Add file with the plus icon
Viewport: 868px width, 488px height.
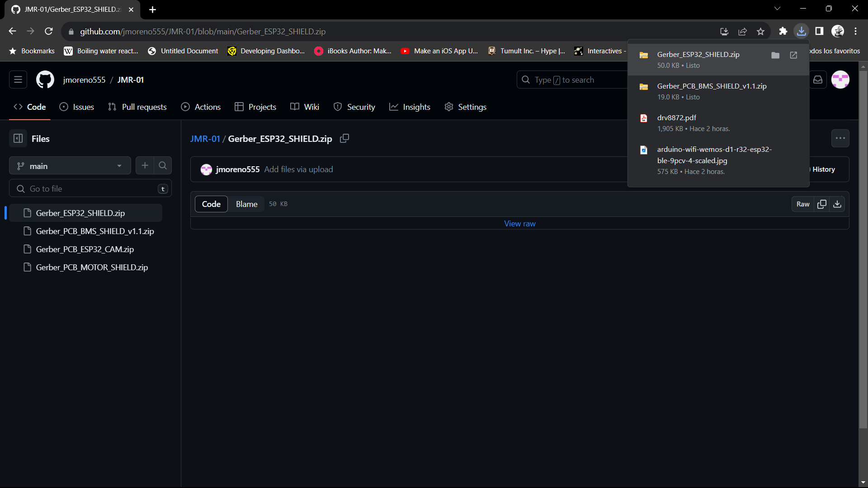click(x=145, y=166)
